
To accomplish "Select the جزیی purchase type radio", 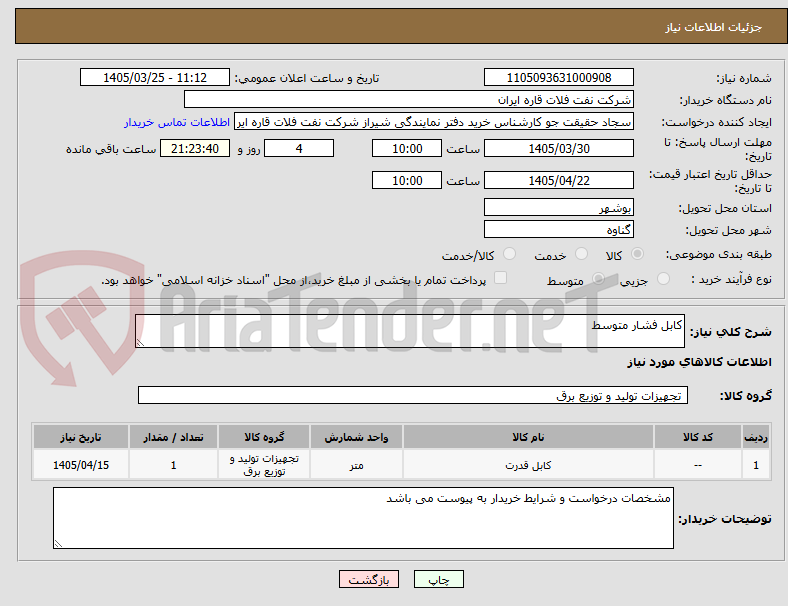I will coord(663,279).
